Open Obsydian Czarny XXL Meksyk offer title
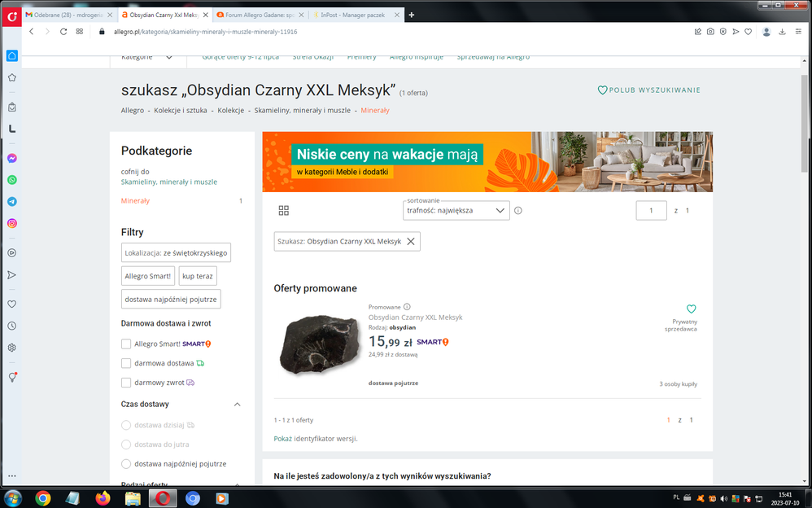This screenshot has width=812, height=508. click(x=415, y=317)
